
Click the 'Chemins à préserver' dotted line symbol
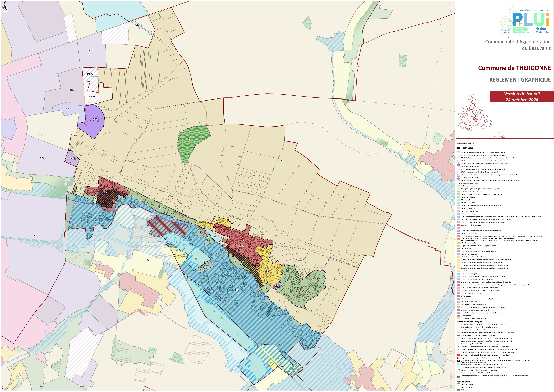(x=458, y=327)
